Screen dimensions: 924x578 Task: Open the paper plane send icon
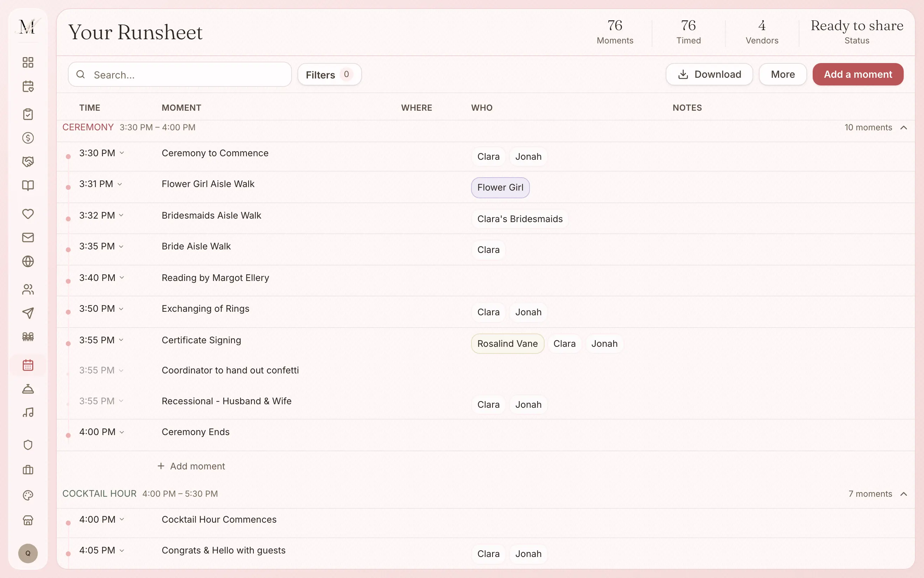click(28, 313)
